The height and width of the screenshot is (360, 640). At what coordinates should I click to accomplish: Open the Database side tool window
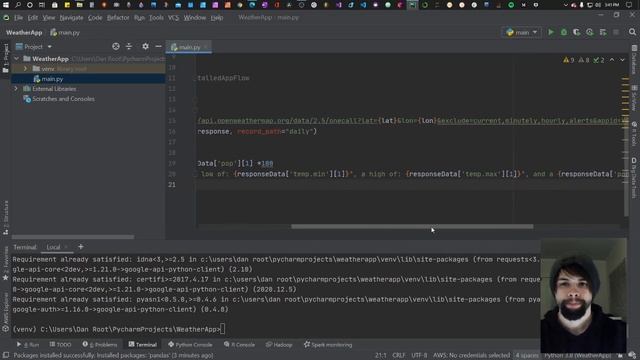click(634, 60)
